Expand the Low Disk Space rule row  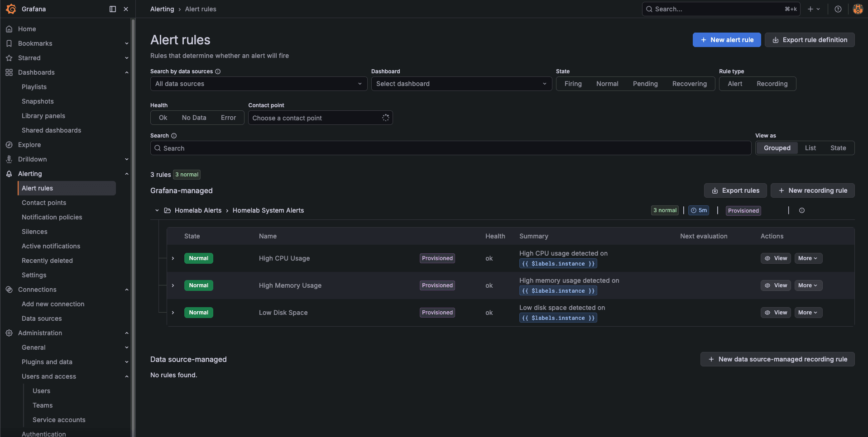tap(173, 313)
